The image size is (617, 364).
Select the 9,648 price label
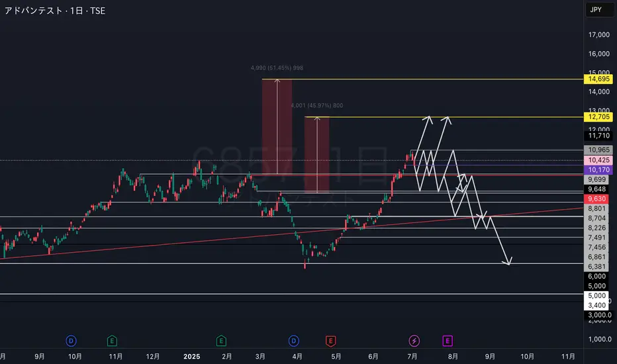596,189
